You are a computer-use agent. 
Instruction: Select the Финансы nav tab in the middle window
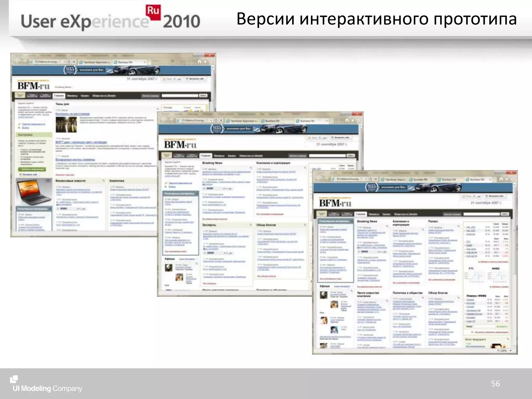219,156
